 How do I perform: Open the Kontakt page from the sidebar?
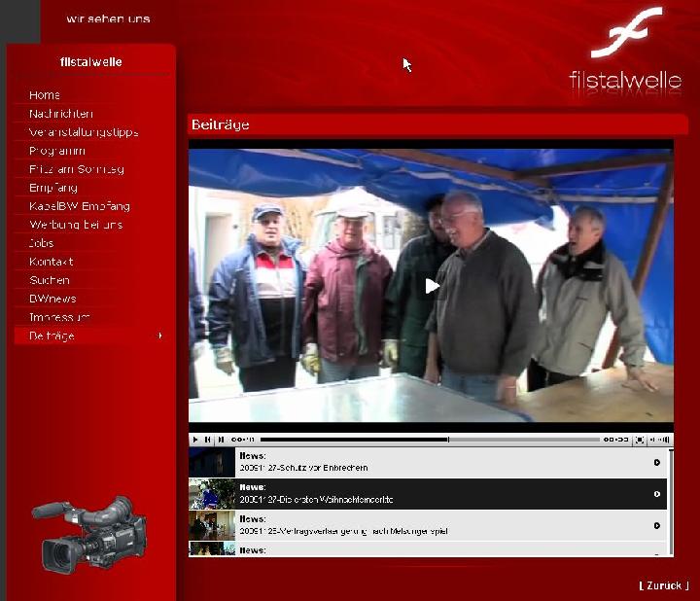pos(52,262)
